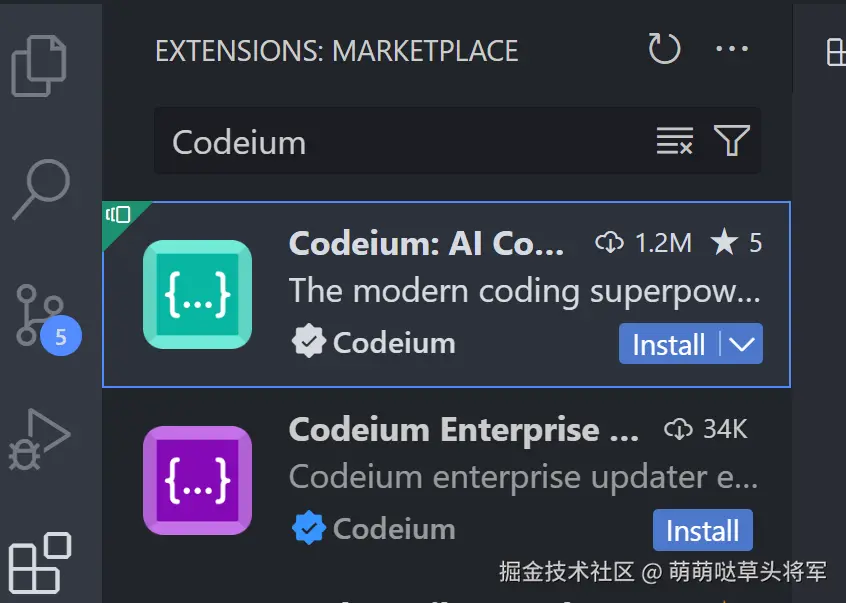Screen dimensions: 846x603
Task: Click the teal Codeium extension logo
Action: 197,294
